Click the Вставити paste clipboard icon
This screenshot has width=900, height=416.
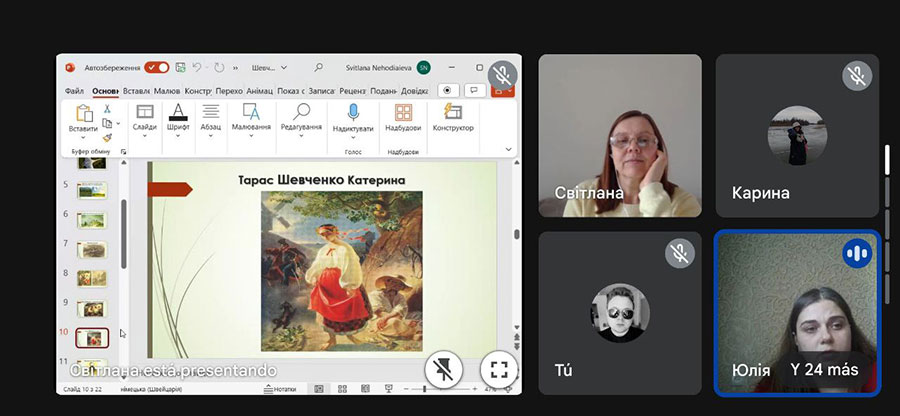click(84, 114)
